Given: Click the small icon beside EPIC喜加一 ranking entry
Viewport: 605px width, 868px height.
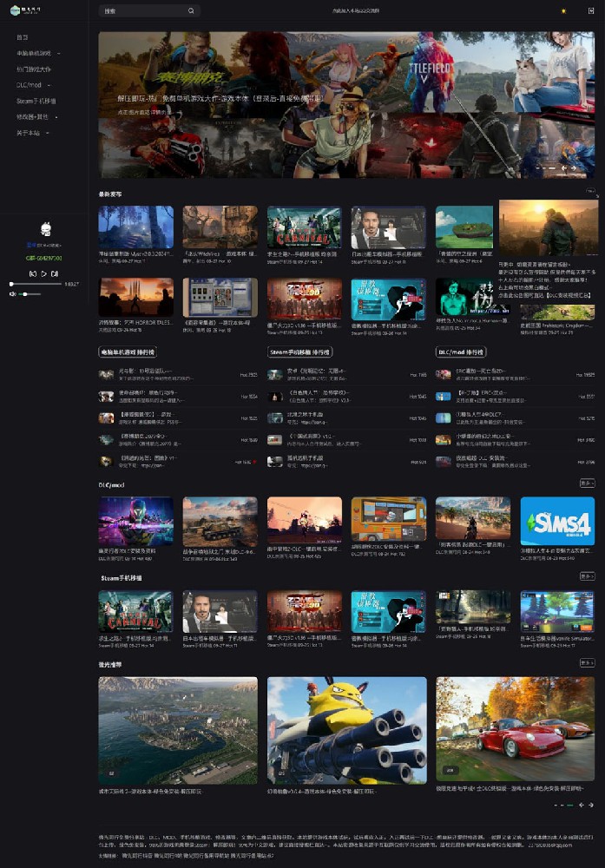Looking at the screenshot, I should pos(444,375).
